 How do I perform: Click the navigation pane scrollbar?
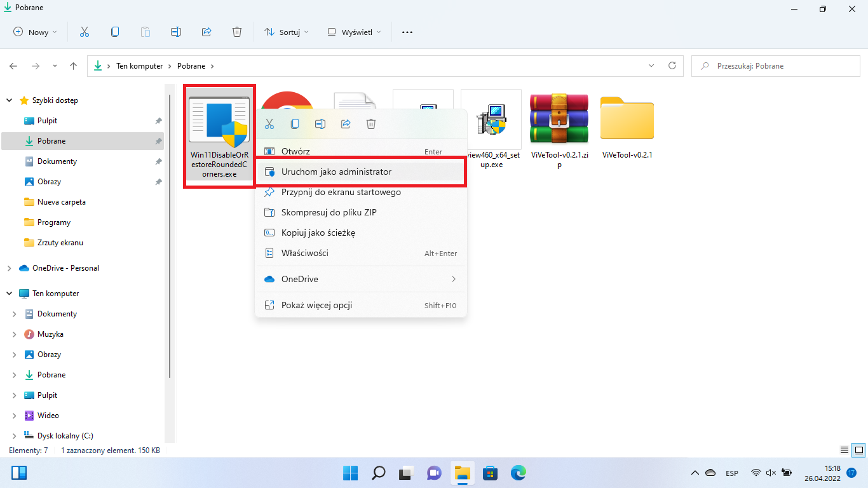[x=169, y=235]
